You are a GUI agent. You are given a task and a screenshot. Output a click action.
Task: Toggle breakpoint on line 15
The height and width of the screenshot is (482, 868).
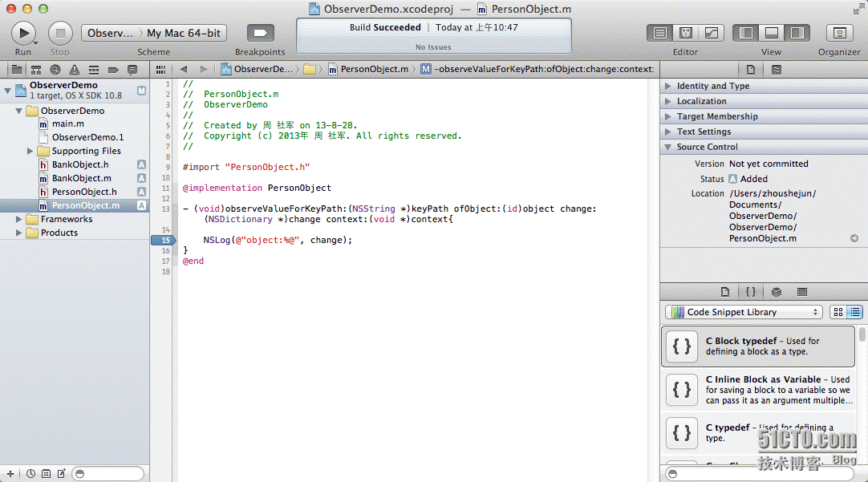(164, 240)
